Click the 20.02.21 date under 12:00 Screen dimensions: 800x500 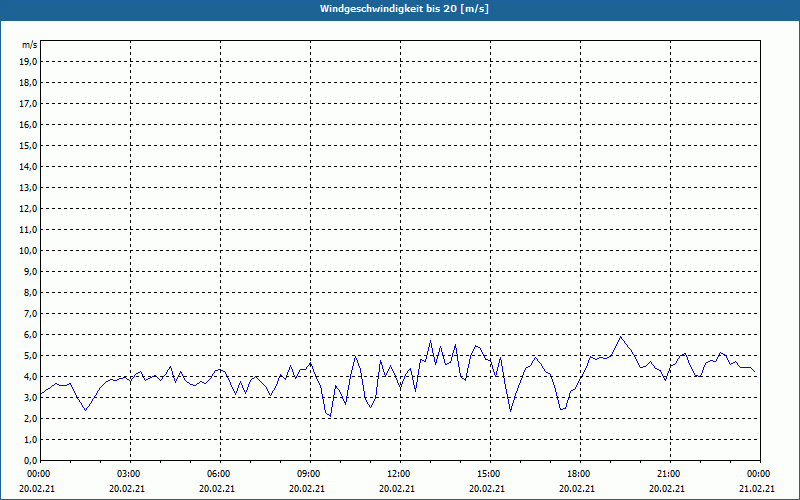397,488
